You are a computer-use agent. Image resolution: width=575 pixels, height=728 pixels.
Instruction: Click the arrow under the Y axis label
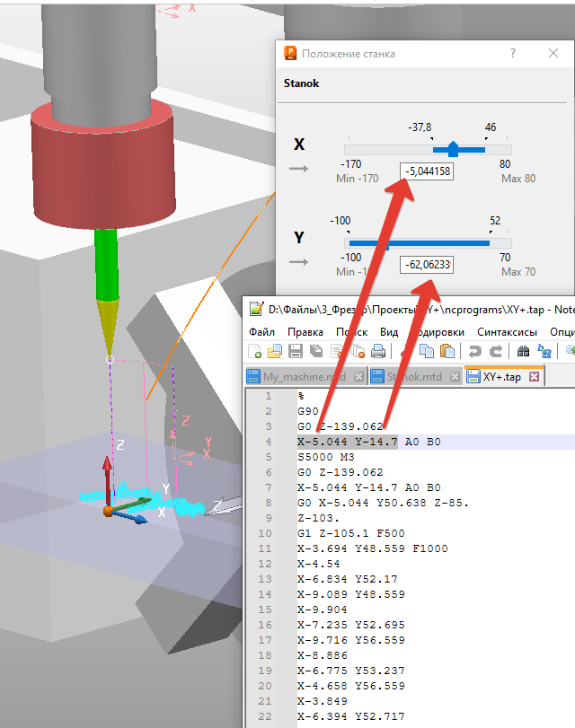pos(298,262)
